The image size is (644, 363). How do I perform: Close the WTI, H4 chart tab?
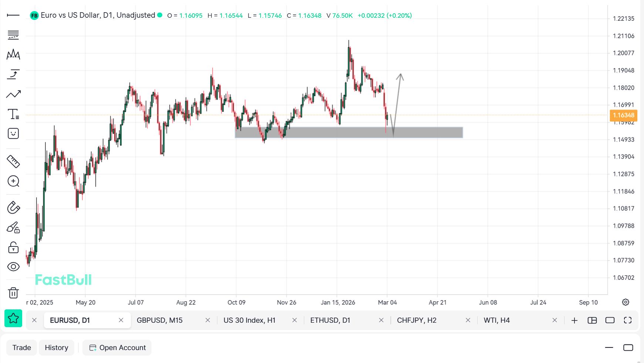(x=555, y=320)
